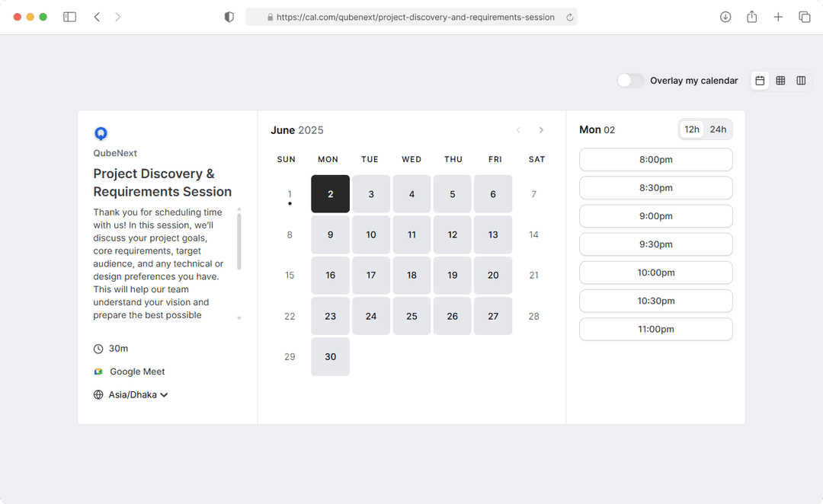Open a new Safari tab
The height and width of the screenshot is (504, 823).
click(778, 17)
